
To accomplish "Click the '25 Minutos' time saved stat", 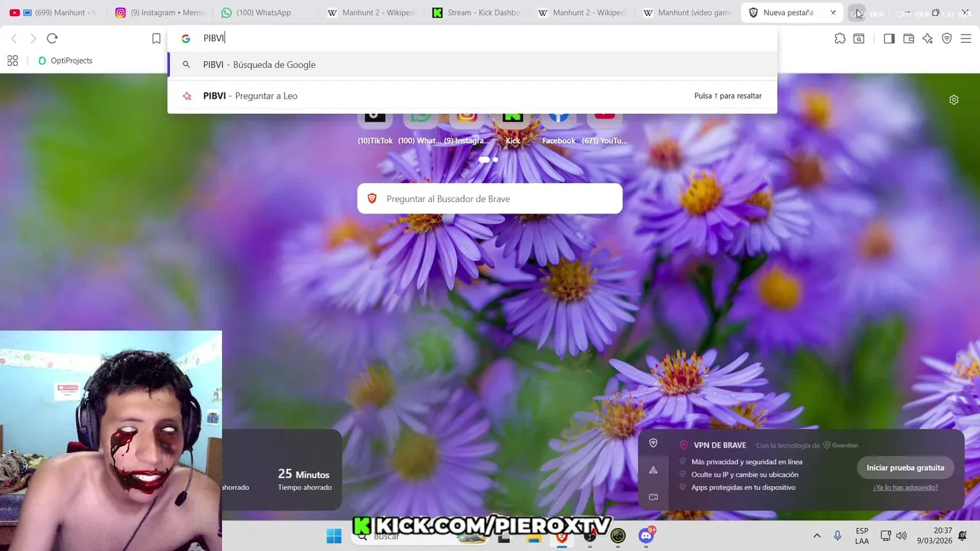I will click(x=304, y=479).
